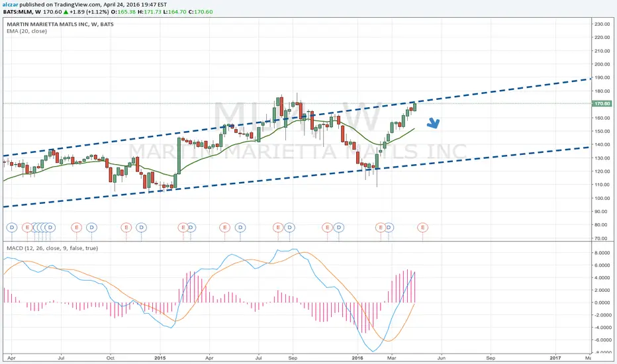Click the E earnings marker under the early-2015 gap up

[x=183, y=228]
